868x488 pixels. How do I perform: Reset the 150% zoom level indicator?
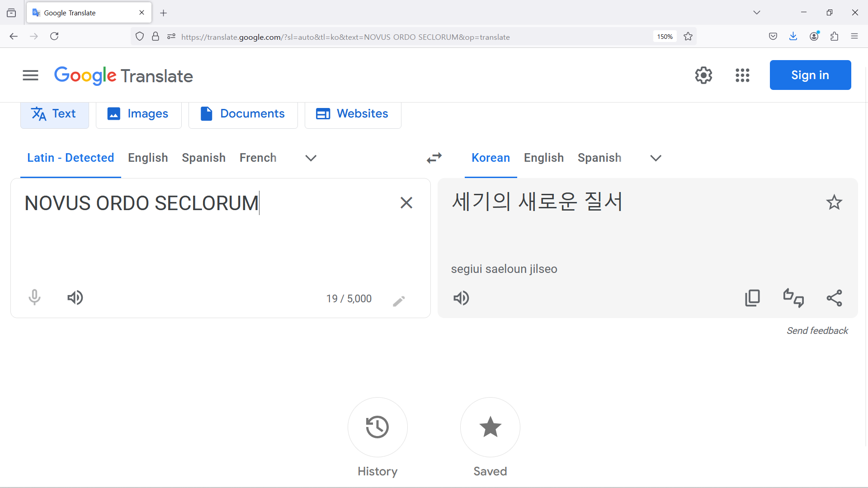point(665,37)
